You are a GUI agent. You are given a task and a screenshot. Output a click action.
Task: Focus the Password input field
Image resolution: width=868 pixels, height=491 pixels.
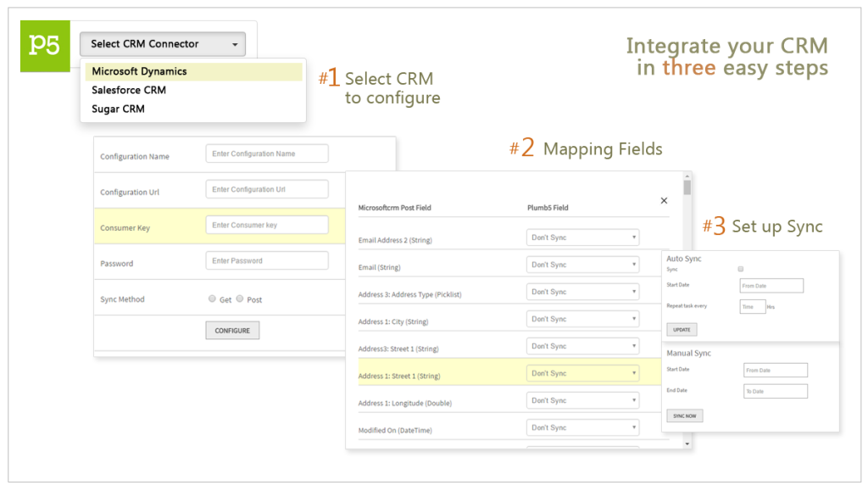(267, 260)
